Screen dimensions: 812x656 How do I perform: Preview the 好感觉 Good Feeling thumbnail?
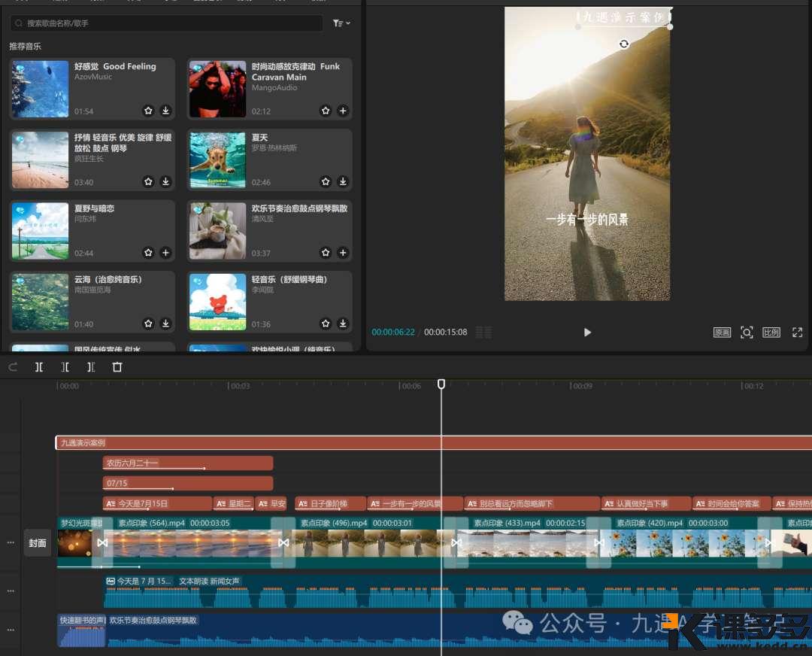tap(41, 89)
